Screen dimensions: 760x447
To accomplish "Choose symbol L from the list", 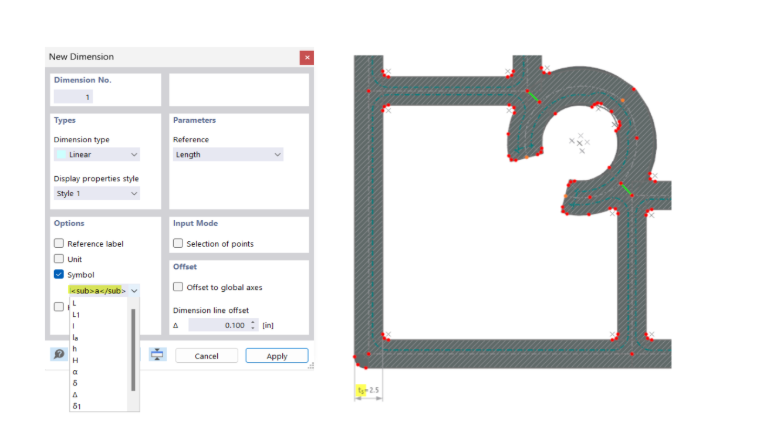I will coord(74,303).
